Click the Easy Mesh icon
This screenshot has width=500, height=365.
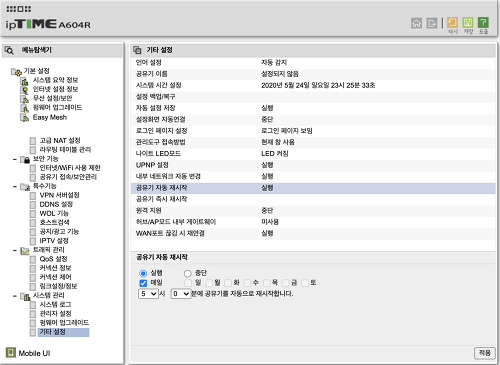[x=25, y=118]
